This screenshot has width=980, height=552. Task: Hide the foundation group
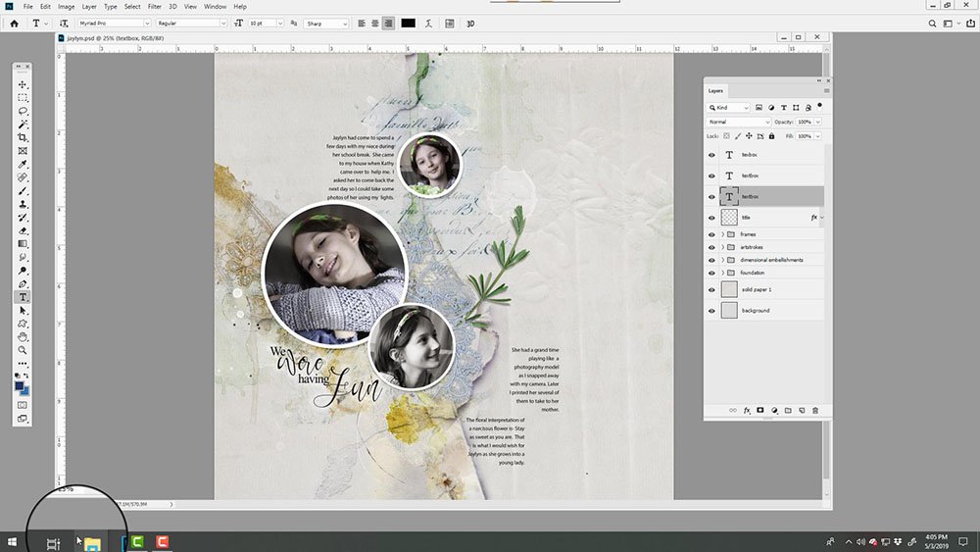pos(711,274)
